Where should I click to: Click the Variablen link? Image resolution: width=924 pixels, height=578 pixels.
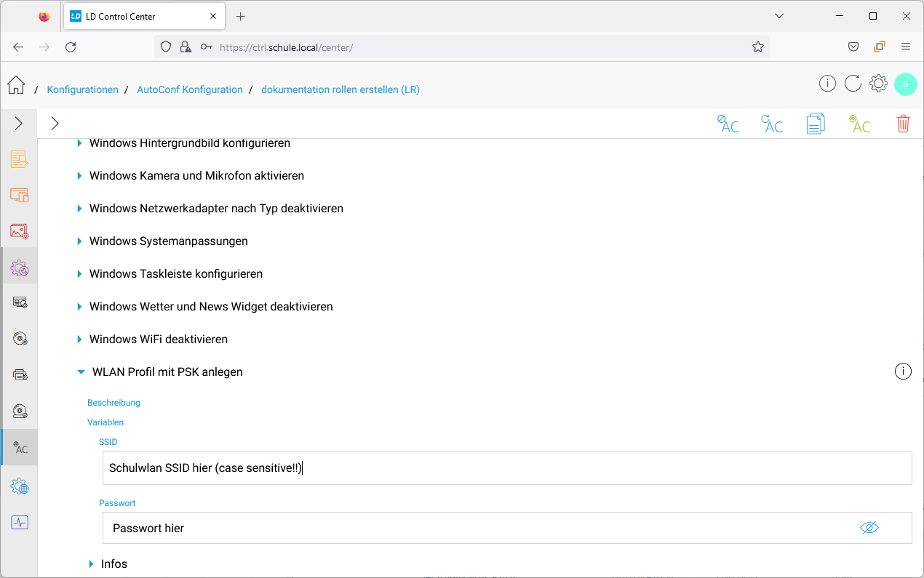tap(105, 422)
